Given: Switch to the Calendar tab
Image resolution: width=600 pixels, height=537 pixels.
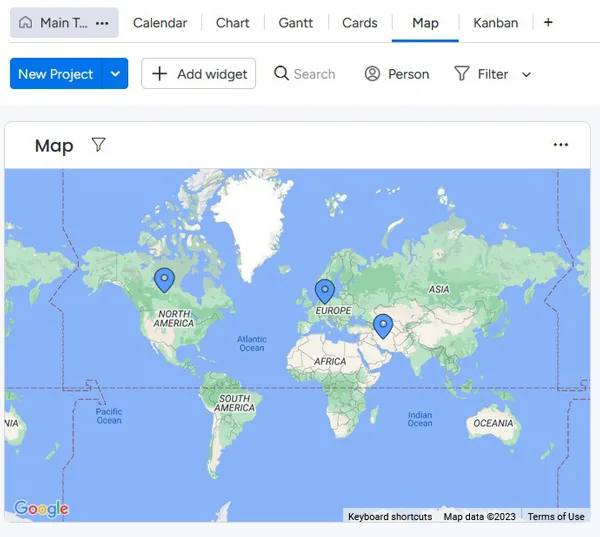Looking at the screenshot, I should [160, 23].
